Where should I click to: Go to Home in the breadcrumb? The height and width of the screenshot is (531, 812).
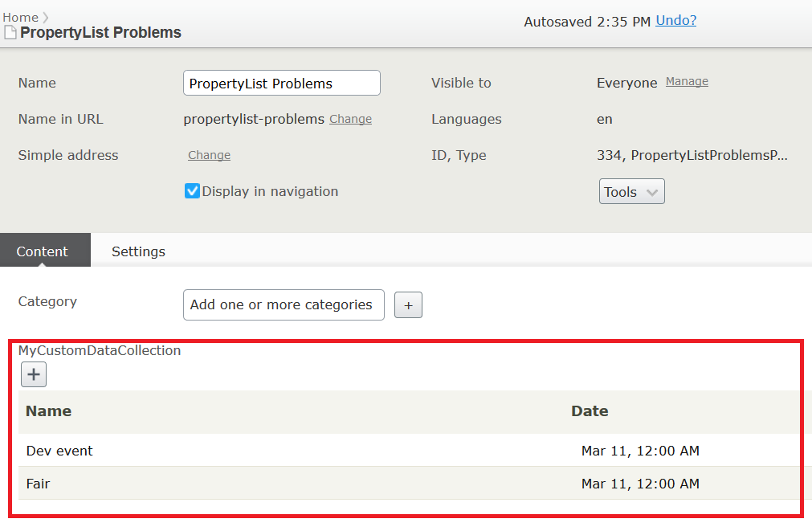pyautogui.click(x=20, y=18)
